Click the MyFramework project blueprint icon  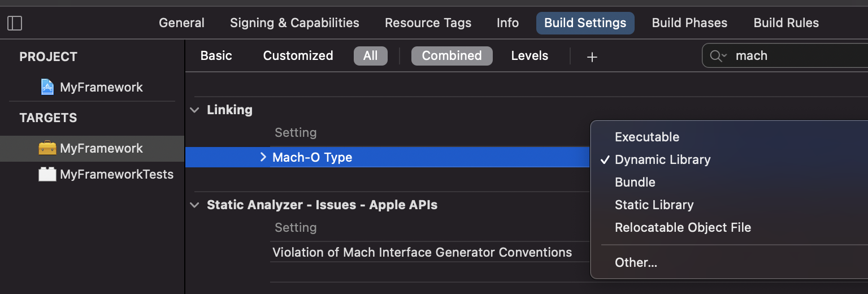47,87
